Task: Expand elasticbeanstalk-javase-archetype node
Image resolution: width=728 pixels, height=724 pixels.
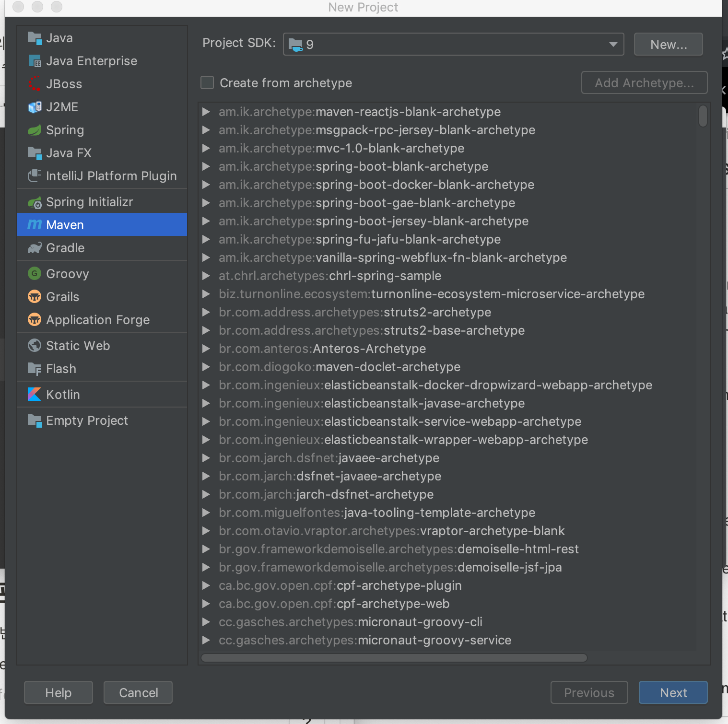Action: pyautogui.click(x=206, y=403)
